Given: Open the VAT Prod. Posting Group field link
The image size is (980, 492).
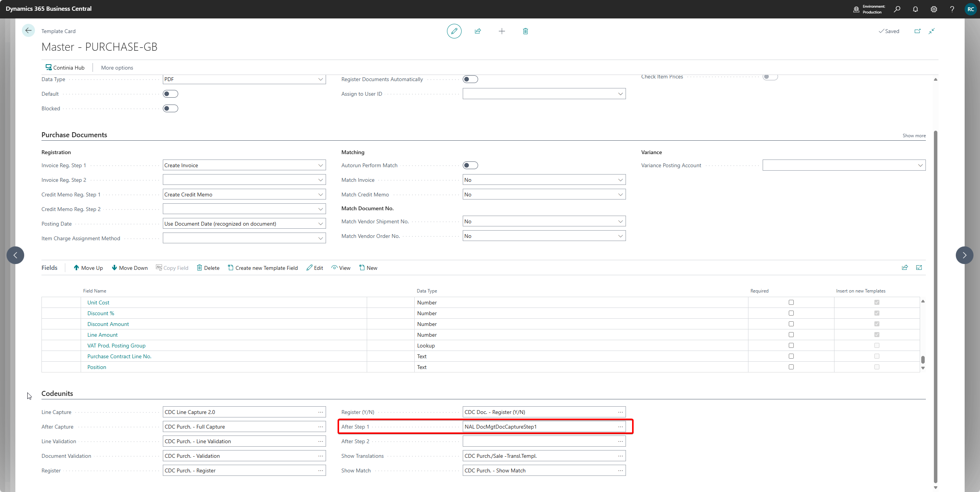Looking at the screenshot, I should click(116, 346).
